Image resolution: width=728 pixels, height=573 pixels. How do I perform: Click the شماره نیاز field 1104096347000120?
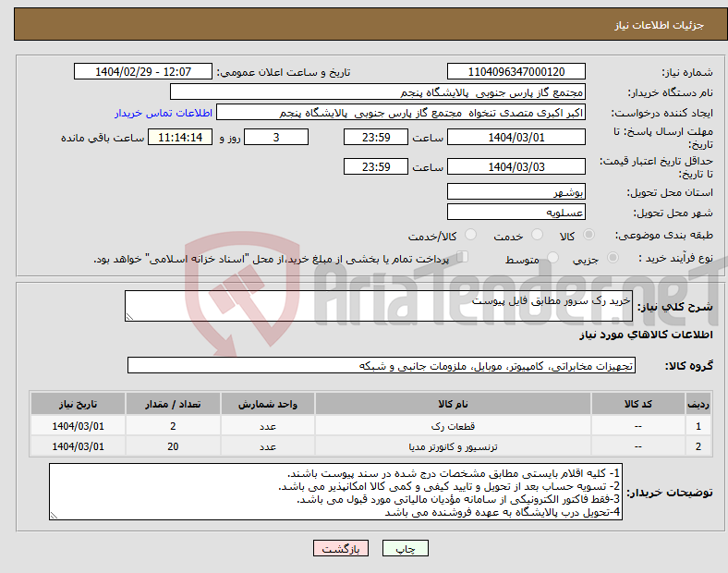(x=516, y=72)
